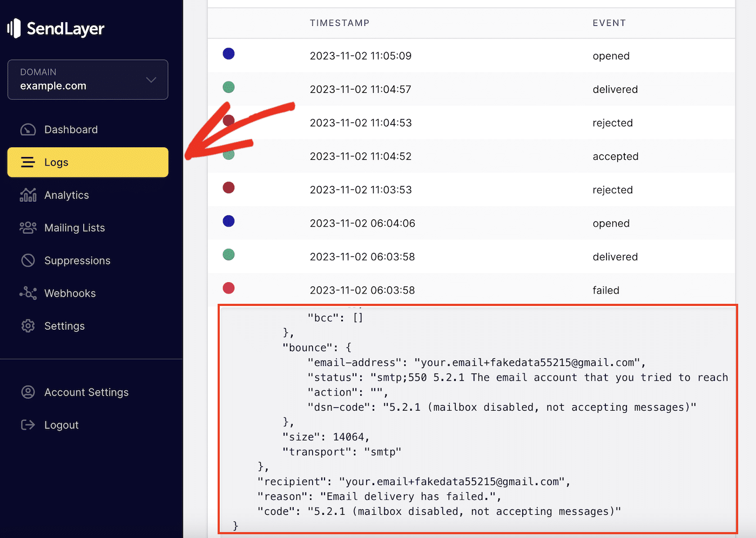Click the red failed status dot
This screenshot has width=756, height=538.
[228, 288]
